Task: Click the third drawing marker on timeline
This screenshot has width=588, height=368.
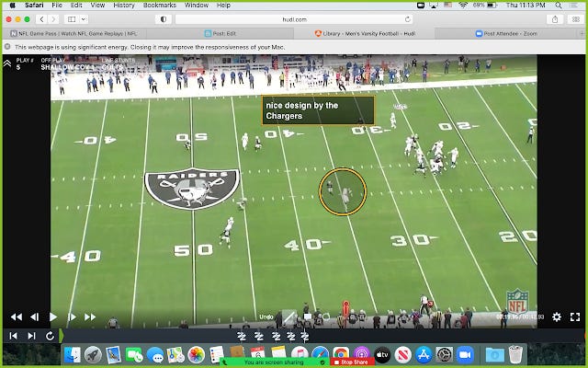Action: click(276, 336)
